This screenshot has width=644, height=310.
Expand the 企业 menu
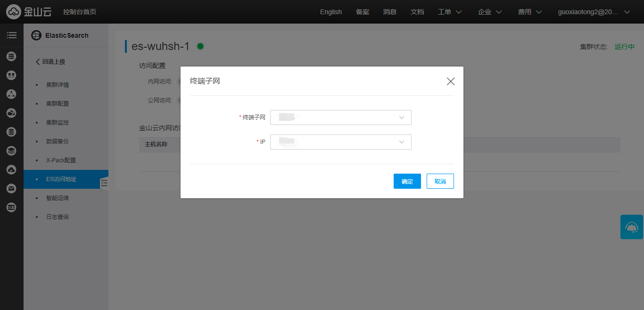click(490, 12)
